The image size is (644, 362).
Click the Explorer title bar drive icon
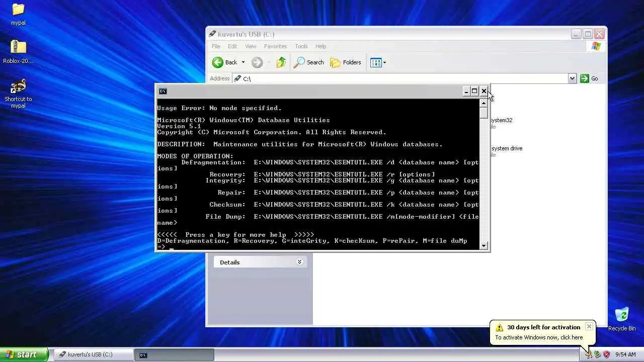[212, 34]
